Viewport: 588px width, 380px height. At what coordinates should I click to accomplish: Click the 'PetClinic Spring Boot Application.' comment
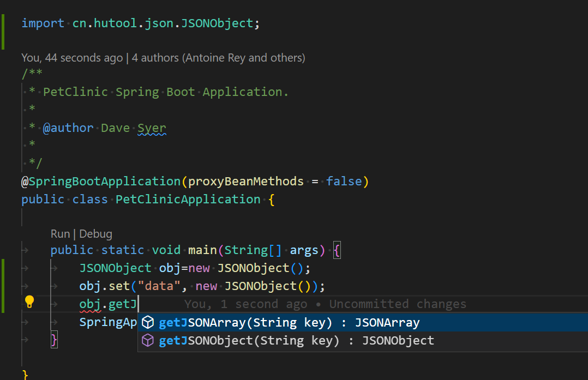pyautogui.click(x=166, y=92)
